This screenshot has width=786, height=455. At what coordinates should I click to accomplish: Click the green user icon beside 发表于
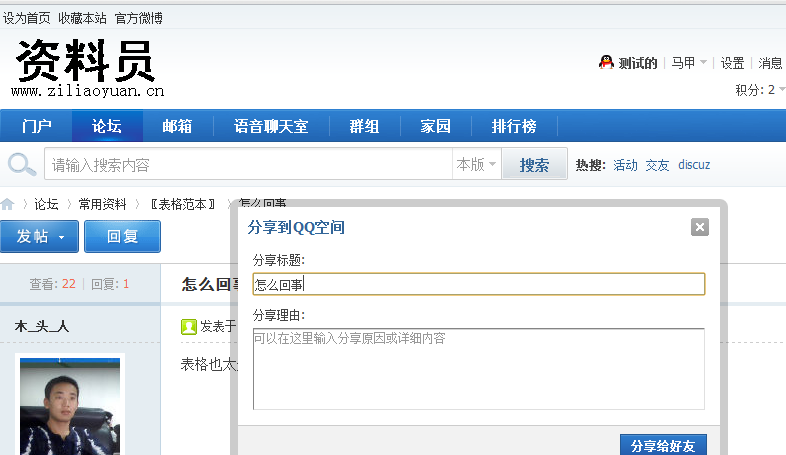[x=188, y=327]
